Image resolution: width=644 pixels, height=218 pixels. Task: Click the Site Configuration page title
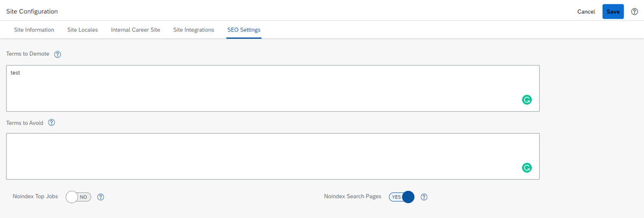tap(32, 11)
